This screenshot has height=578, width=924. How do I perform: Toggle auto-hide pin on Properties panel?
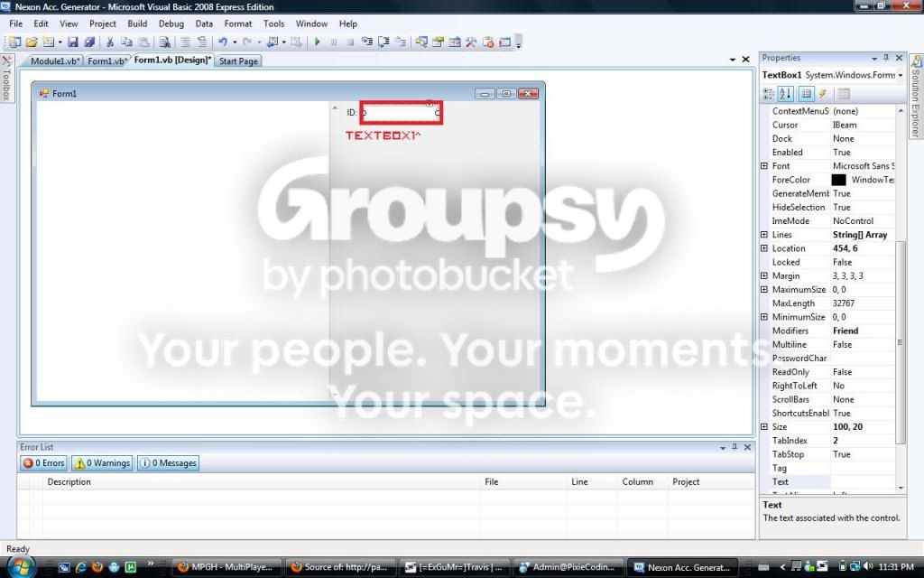[886, 58]
